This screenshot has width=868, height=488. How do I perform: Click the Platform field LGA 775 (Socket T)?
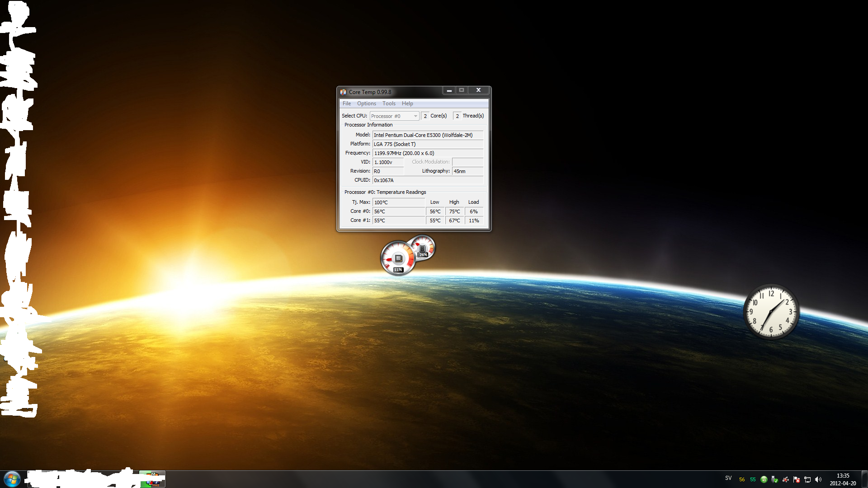pos(428,144)
